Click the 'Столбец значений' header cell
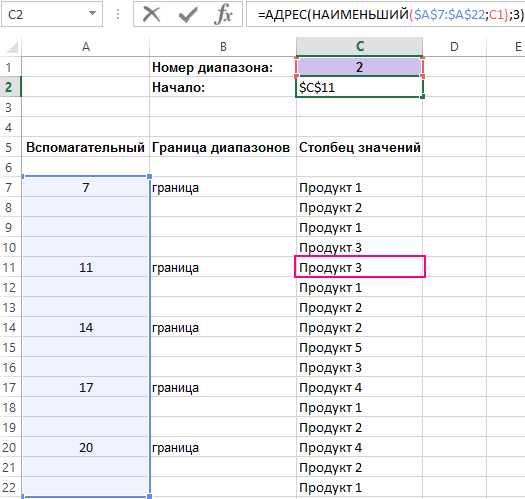 click(x=360, y=147)
